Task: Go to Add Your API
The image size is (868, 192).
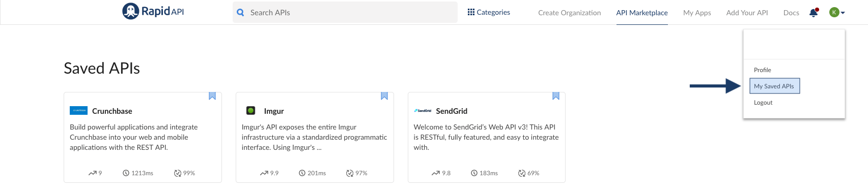Action: 747,13
